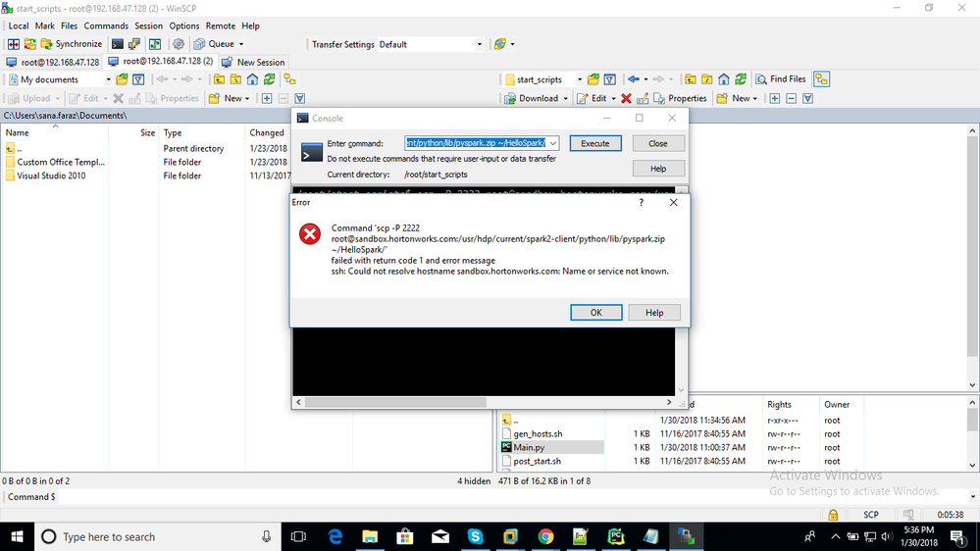Expand start_scripts remote directory dropdown

pyautogui.click(x=580, y=79)
